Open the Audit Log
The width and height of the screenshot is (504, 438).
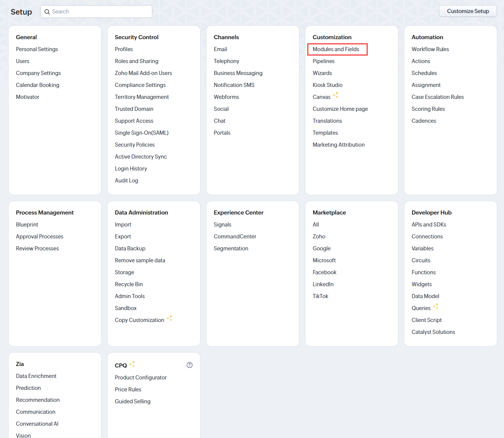pyautogui.click(x=127, y=181)
